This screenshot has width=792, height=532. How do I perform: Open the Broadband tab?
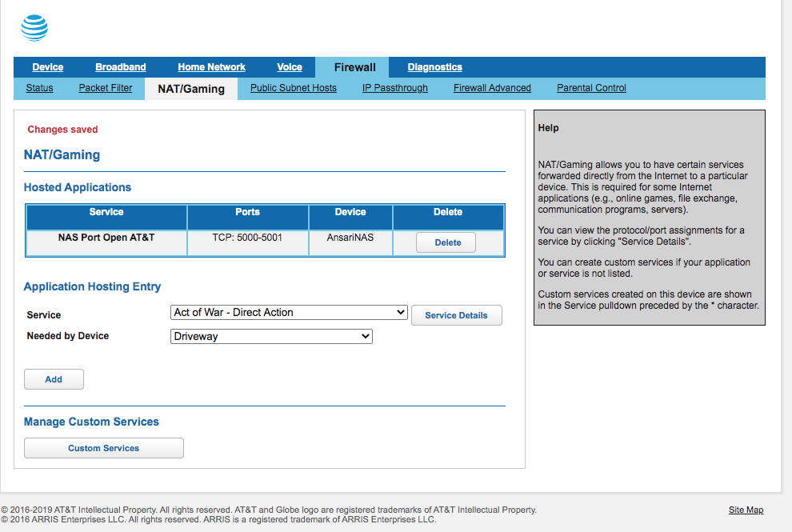[x=120, y=67]
